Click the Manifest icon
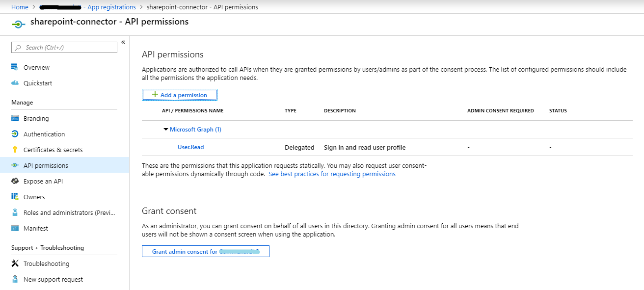Viewport: 644px width, 290px height. coord(15,228)
